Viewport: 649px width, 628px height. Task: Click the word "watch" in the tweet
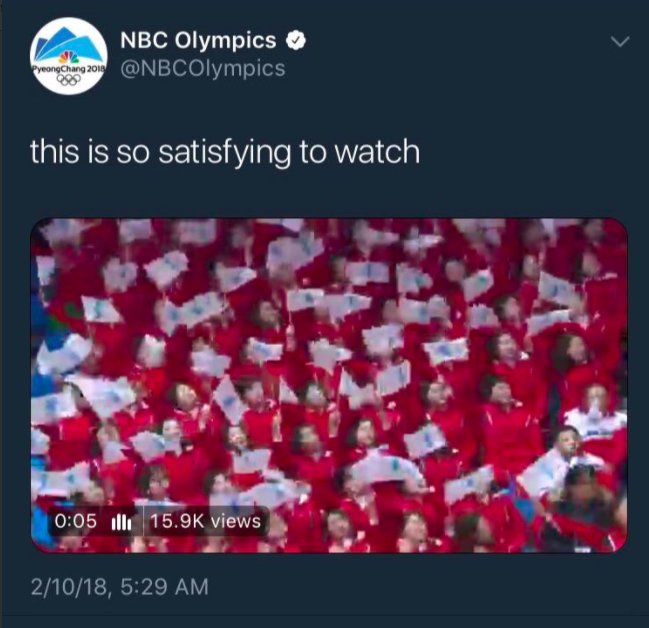[x=377, y=152]
